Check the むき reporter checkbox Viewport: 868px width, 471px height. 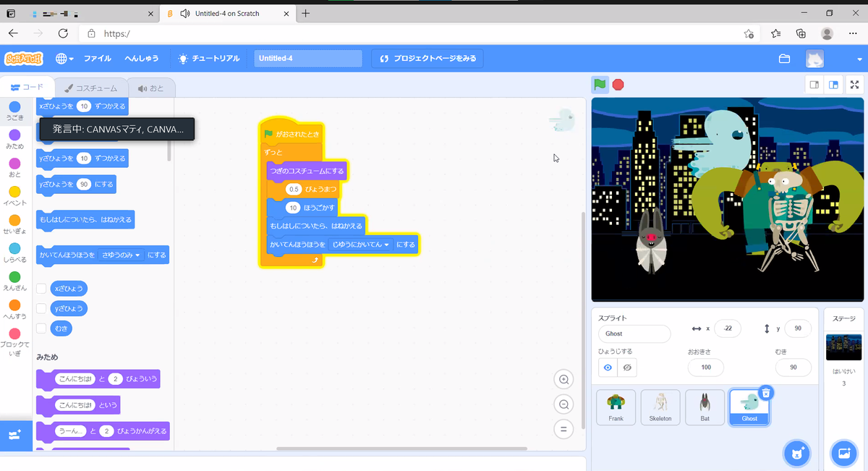click(42, 328)
